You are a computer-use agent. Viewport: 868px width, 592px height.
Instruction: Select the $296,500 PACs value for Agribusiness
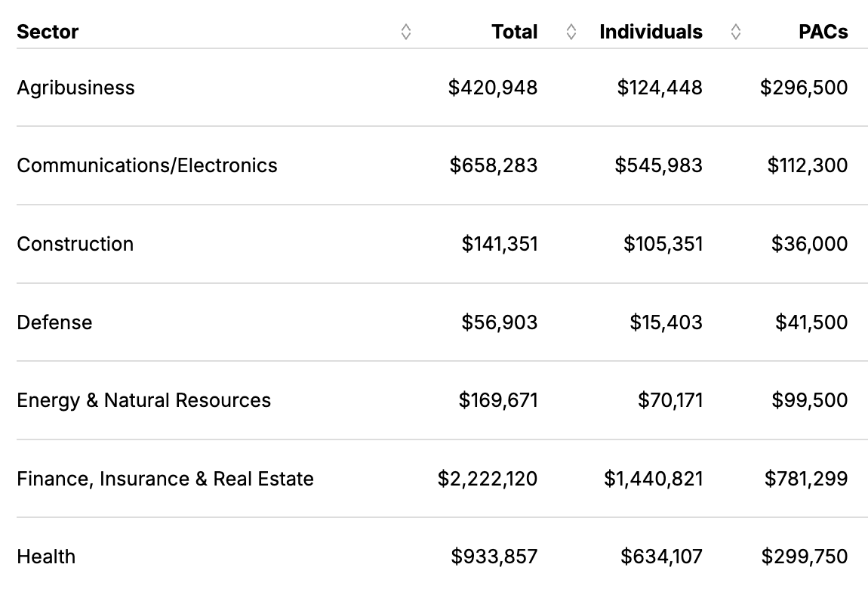[x=804, y=88]
